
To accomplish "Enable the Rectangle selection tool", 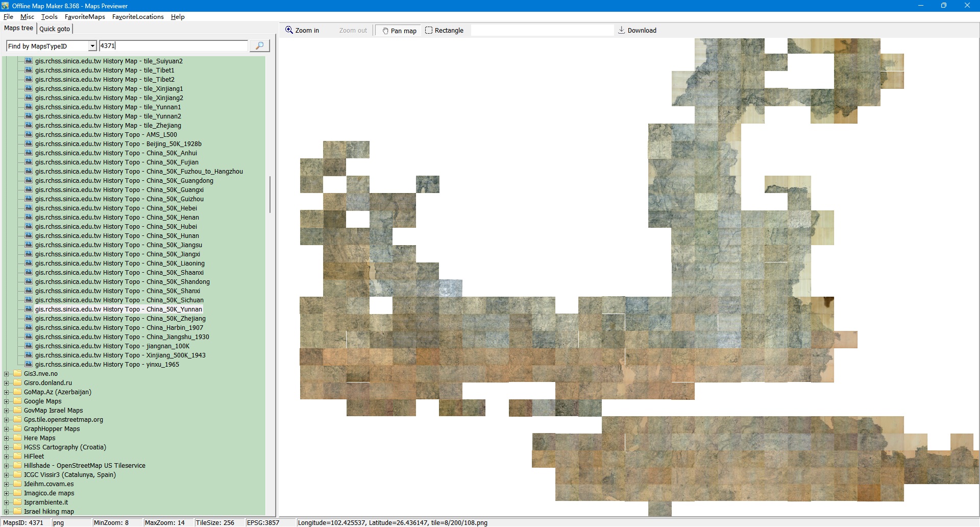I will (444, 31).
